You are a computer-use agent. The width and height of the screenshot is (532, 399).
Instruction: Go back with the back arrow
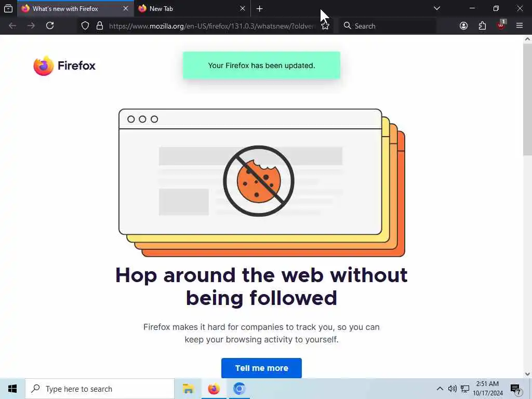[x=12, y=26]
